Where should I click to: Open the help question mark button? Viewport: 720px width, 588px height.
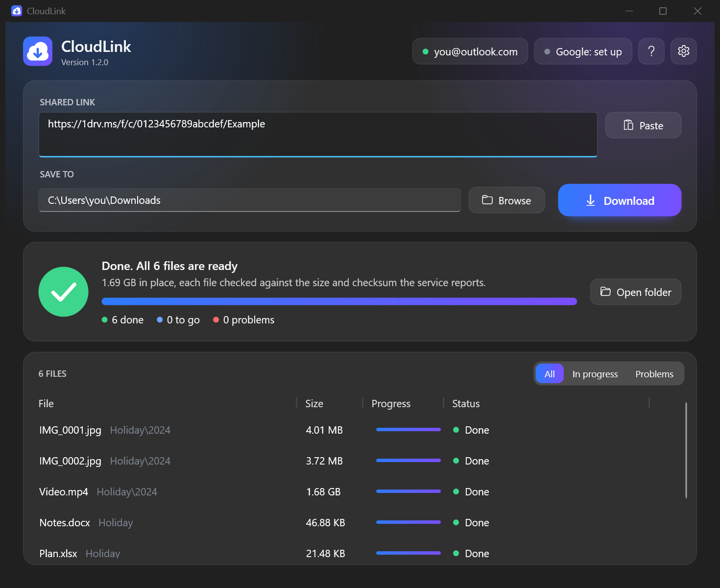(651, 51)
